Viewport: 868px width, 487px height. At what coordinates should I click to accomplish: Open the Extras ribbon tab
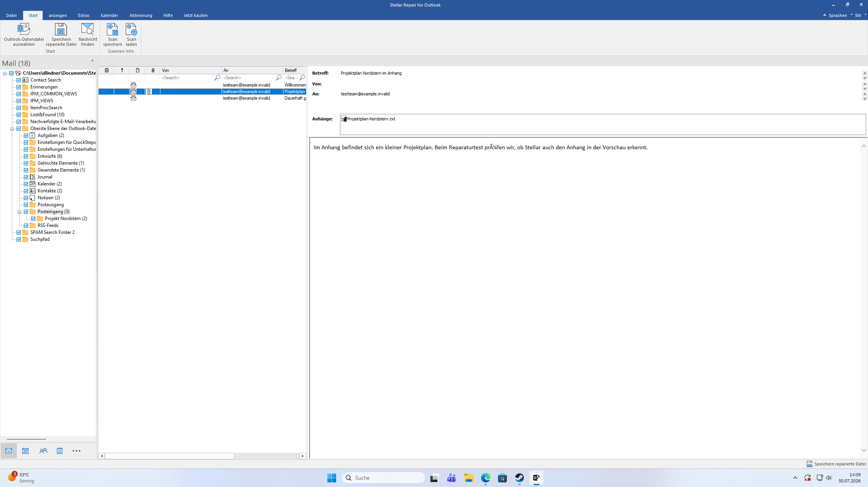coord(83,15)
